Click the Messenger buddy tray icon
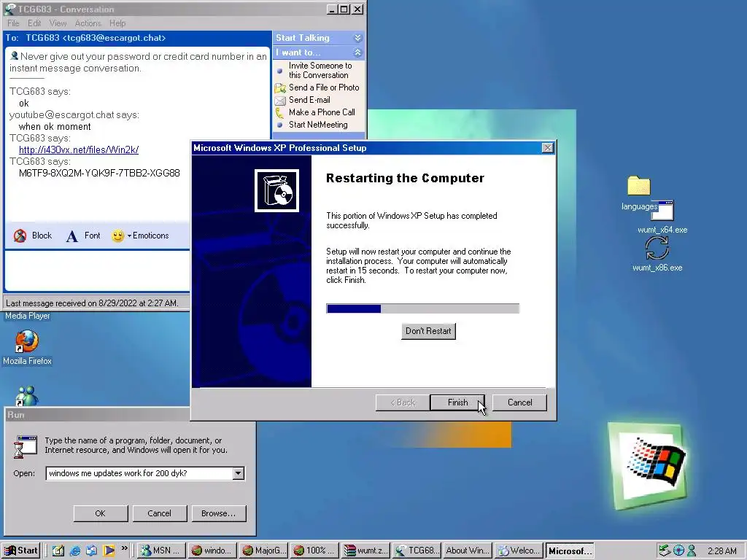 (692, 551)
